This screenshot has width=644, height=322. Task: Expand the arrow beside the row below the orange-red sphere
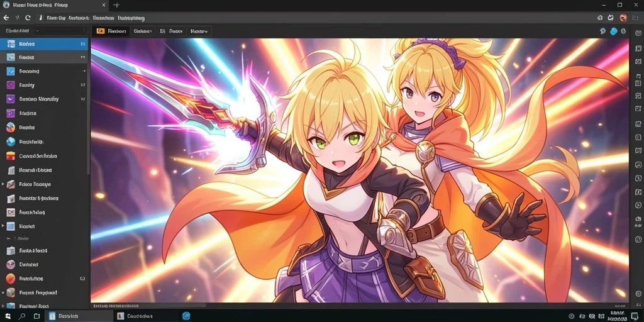pos(3,293)
